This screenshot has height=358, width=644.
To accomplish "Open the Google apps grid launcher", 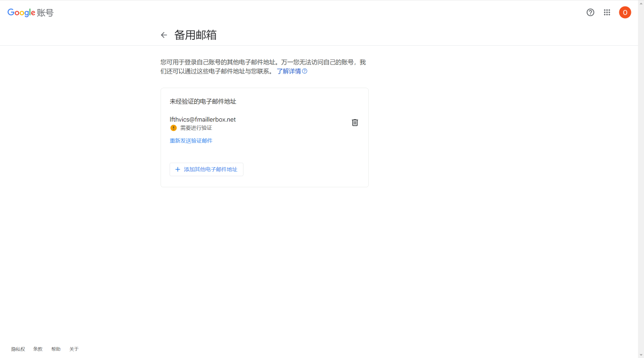I will coord(607,13).
